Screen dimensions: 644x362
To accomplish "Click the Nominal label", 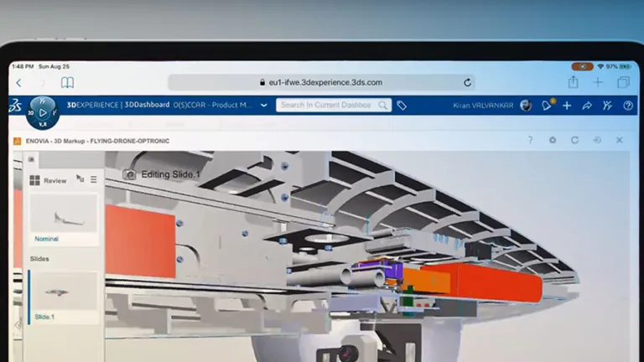I will coord(46,239).
